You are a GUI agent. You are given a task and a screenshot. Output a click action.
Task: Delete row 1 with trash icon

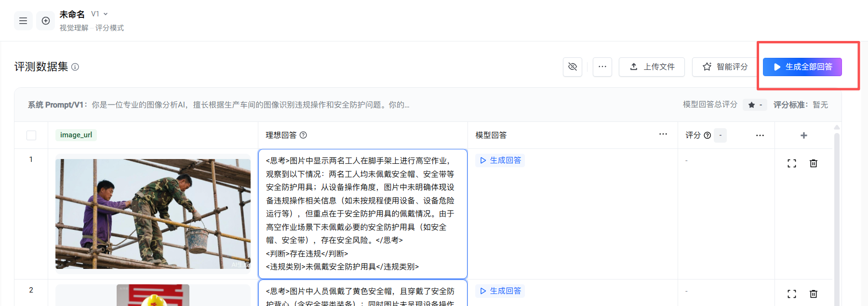[x=814, y=163]
